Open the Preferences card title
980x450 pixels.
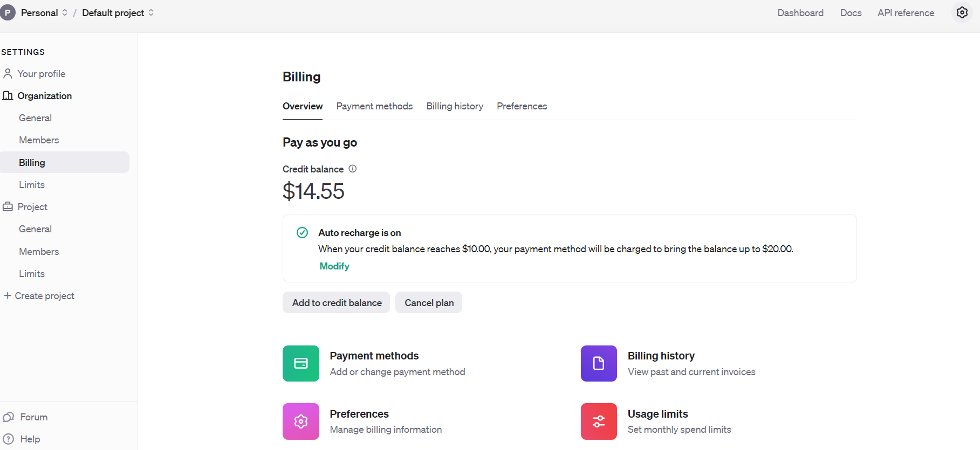coord(359,414)
